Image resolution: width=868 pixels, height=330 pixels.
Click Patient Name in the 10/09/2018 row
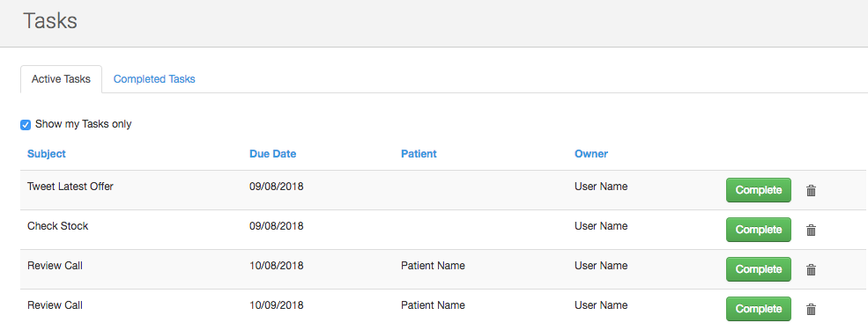(433, 305)
